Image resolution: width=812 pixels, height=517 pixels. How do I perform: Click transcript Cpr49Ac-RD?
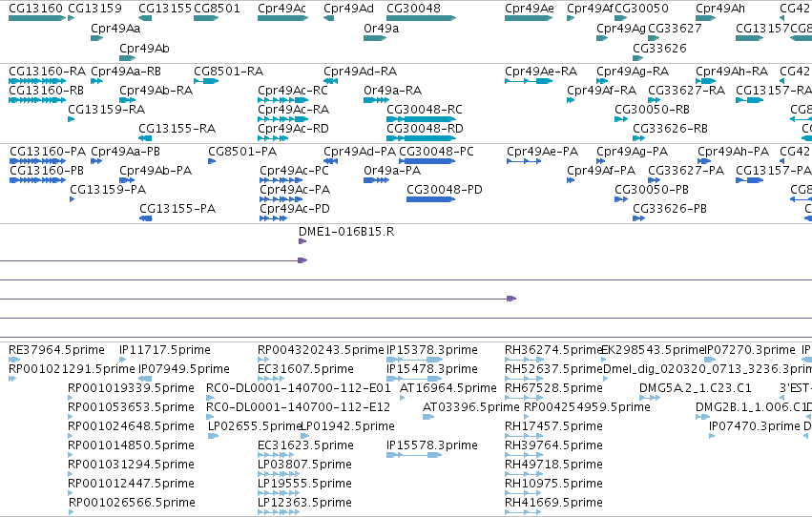click(293, 129)
